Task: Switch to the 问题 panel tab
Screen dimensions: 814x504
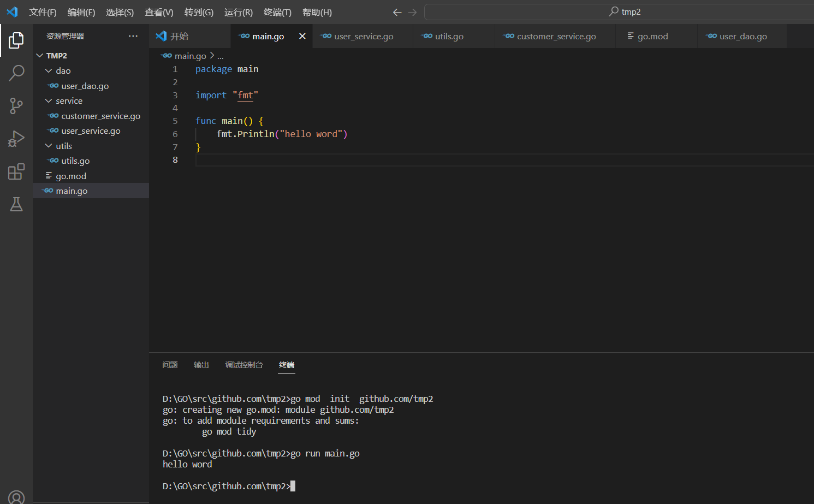Action: coord(170,365)
